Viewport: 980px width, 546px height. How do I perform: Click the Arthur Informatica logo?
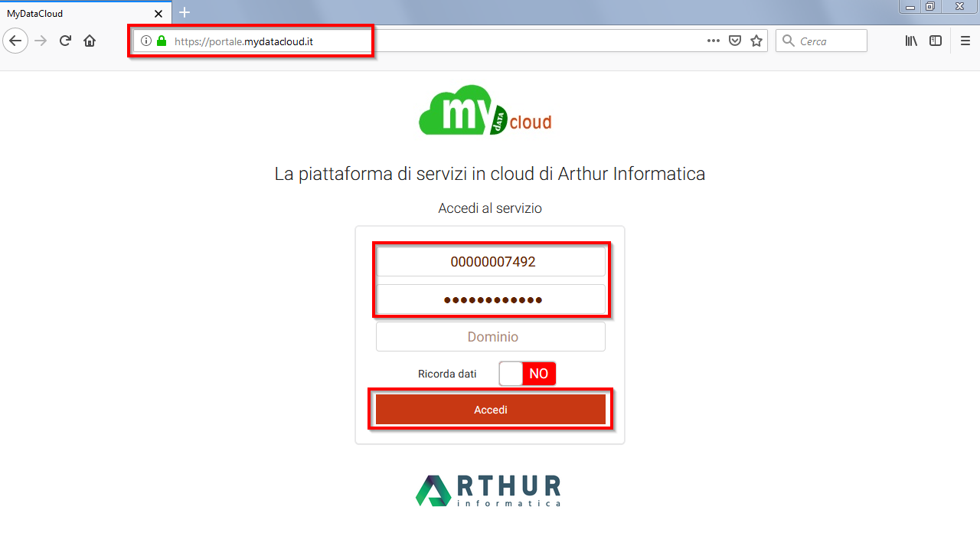click(488, 491)
